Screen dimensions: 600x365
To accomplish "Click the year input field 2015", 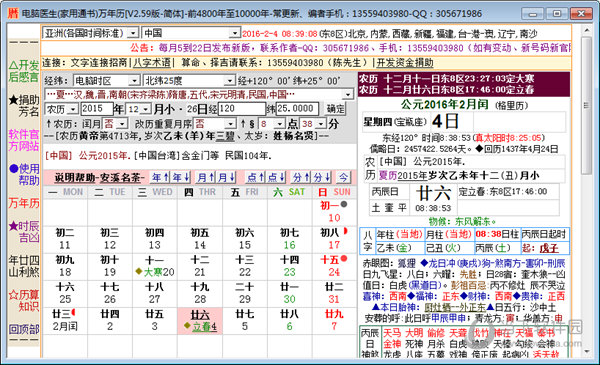I will click(97, 109).
